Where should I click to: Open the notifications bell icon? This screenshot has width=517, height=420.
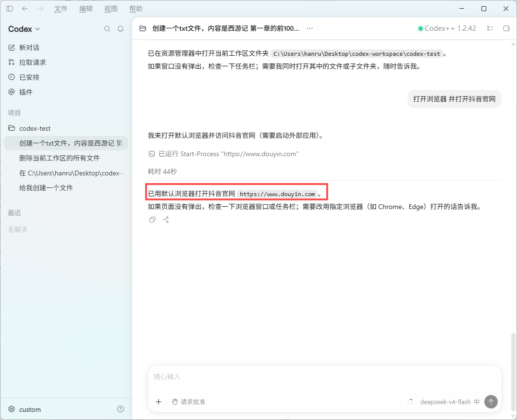(x=121, y=29)
